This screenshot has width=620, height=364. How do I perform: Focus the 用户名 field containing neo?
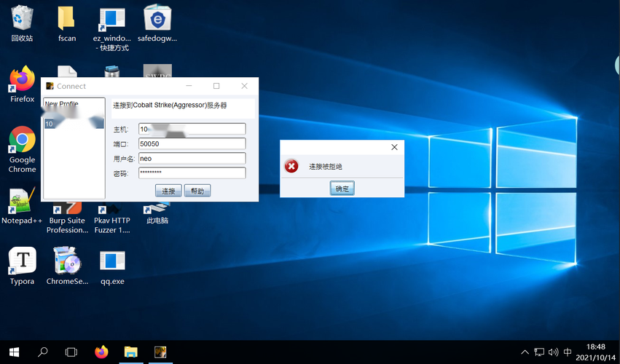(x=192, y=158)
